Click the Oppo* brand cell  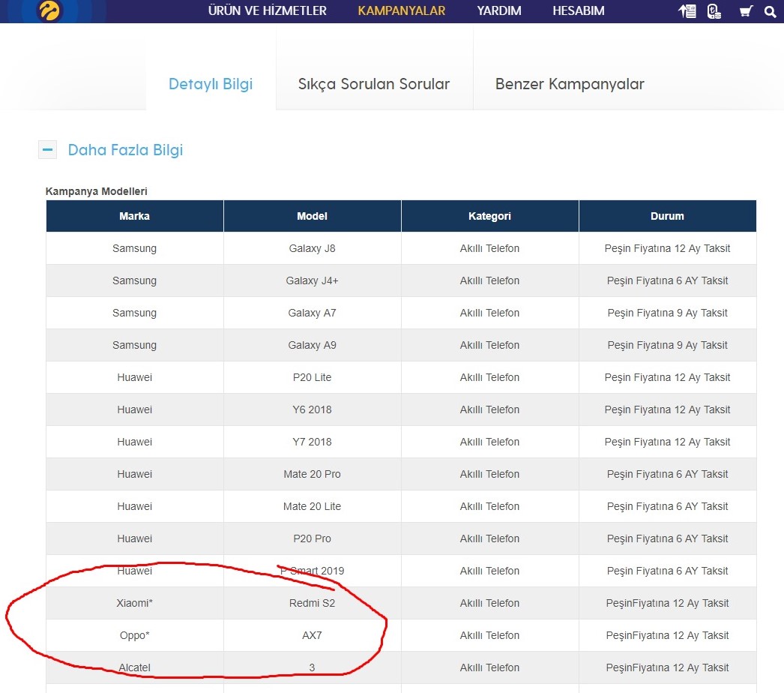pyautogui.click(x=134, y=635)
